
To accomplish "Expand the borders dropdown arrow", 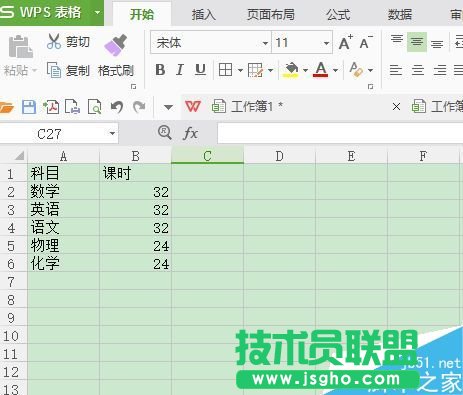I will click(240, 70).
